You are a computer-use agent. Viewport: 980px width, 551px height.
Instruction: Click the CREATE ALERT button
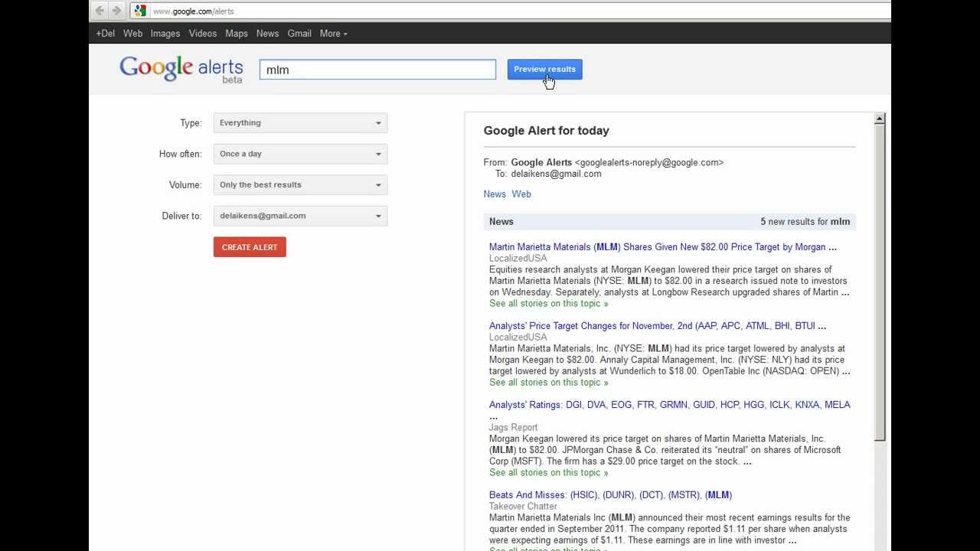click(250, 247)
